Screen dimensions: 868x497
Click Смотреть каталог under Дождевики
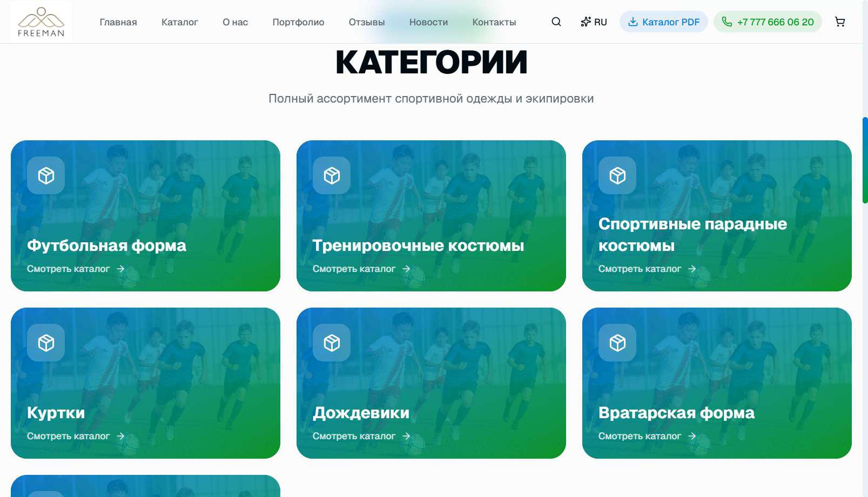[354, 436]
